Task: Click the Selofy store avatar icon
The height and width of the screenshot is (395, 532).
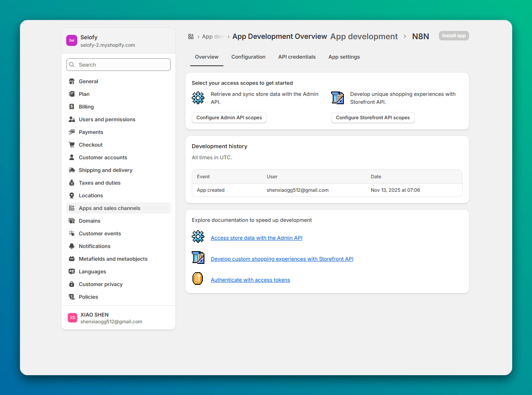Action: [x=72, y=40]
